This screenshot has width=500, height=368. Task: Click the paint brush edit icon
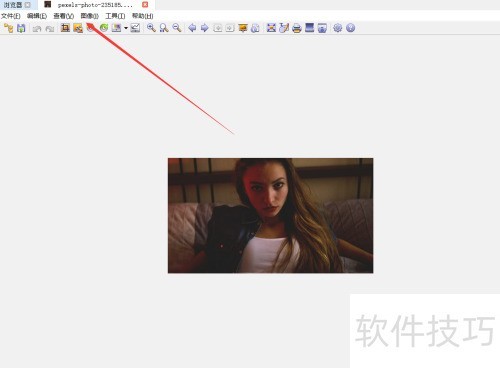[284, 28]
